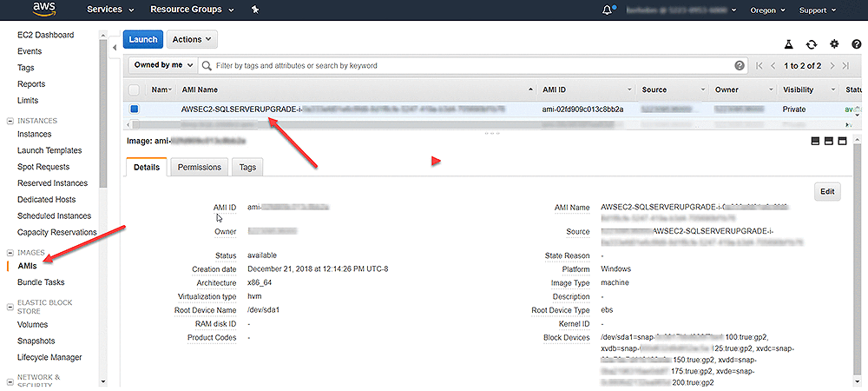The height and width of the screenshot is (391, 868).
Task: Collapse the ELASTIC BLOCK STORE section
Action: 10,307
